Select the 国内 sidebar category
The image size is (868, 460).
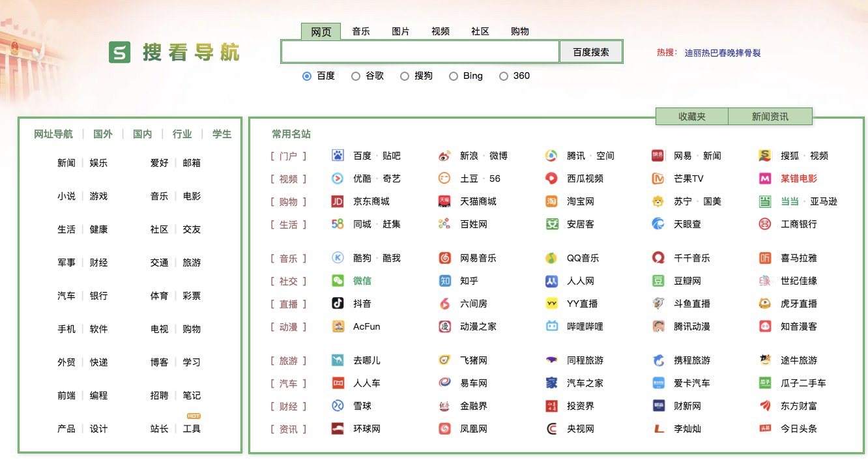(x=143, y=134)
